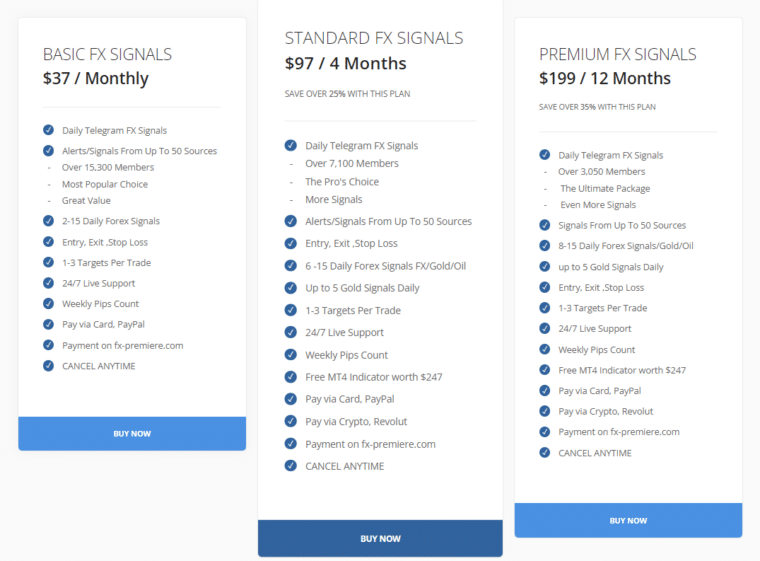Click checkmark beside Basic plan's Daily Telegram FX Signals

(48, 130)
